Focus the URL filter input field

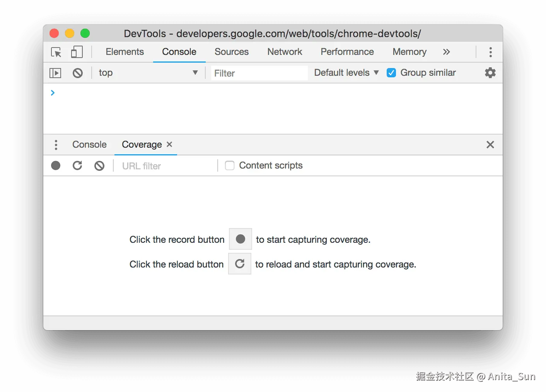click(x=166, y=166)
